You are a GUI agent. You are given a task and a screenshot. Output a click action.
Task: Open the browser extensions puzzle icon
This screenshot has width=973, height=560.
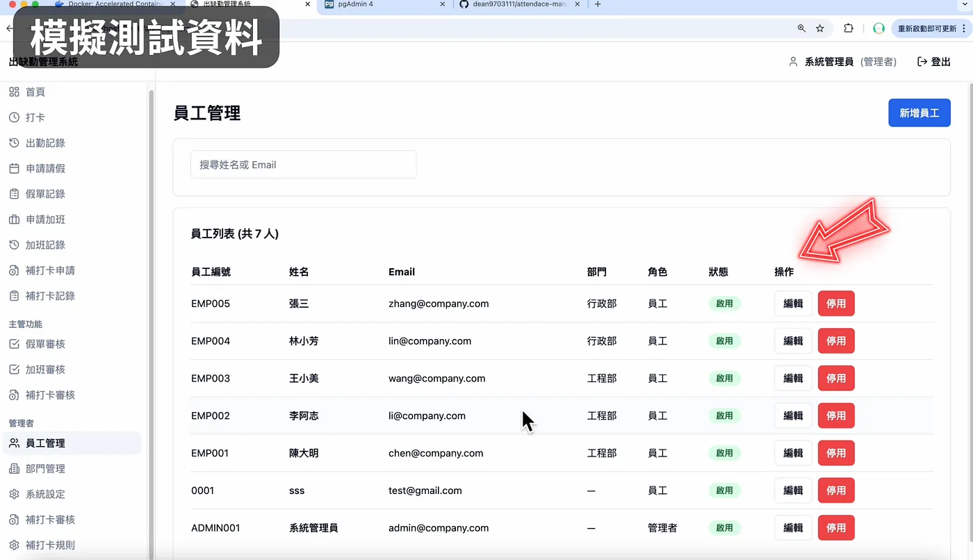[x=849, y=28]
